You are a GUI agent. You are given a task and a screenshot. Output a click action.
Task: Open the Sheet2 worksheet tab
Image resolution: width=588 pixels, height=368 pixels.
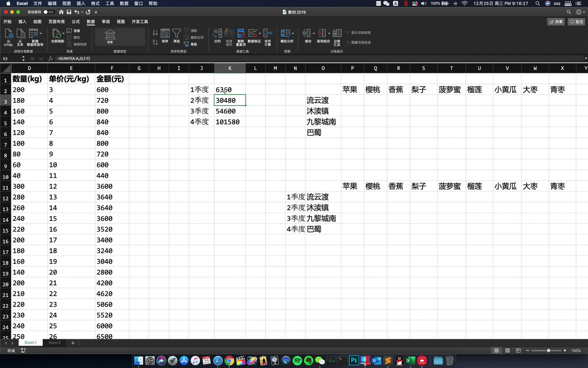click(54, 342)
